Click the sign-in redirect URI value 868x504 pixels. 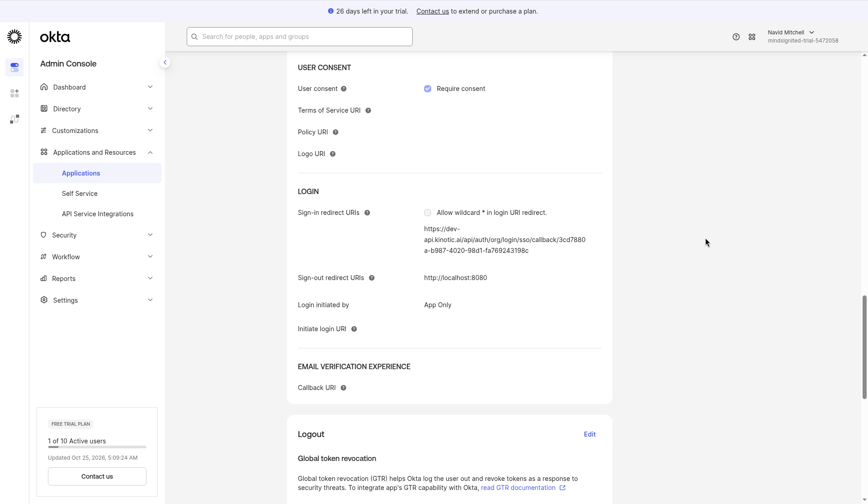tap(505, 240)
